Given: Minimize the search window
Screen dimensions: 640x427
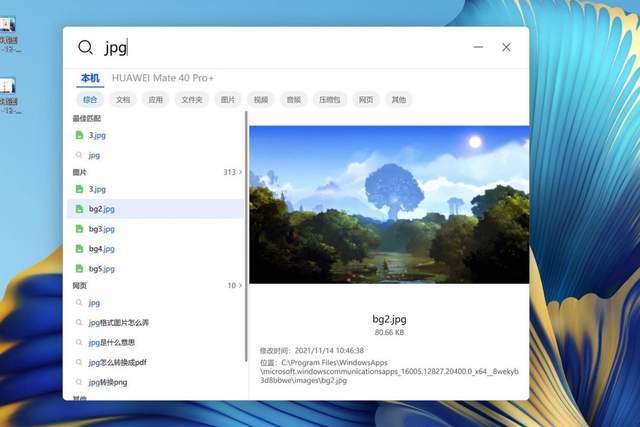Looking at the screenshot, I should click(478, 47).
